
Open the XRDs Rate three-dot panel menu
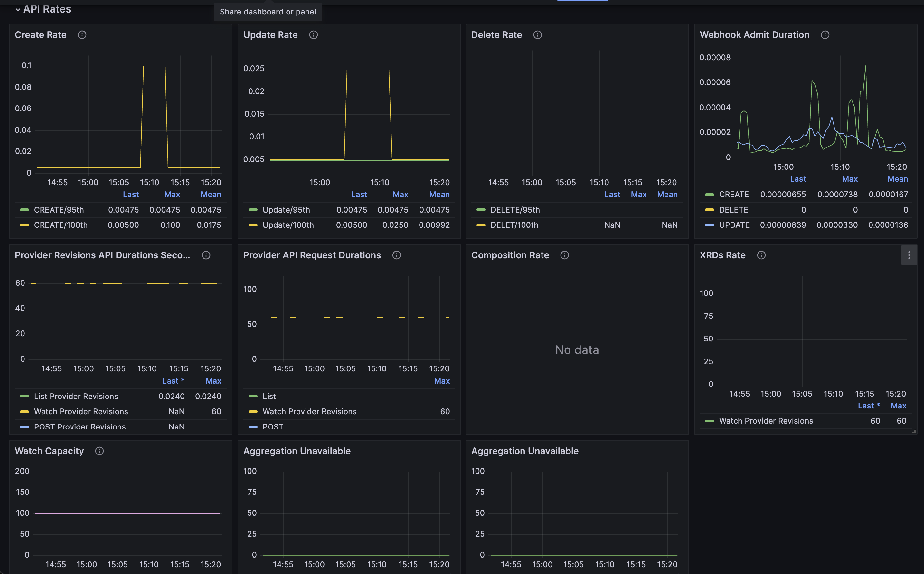point(909,255)
